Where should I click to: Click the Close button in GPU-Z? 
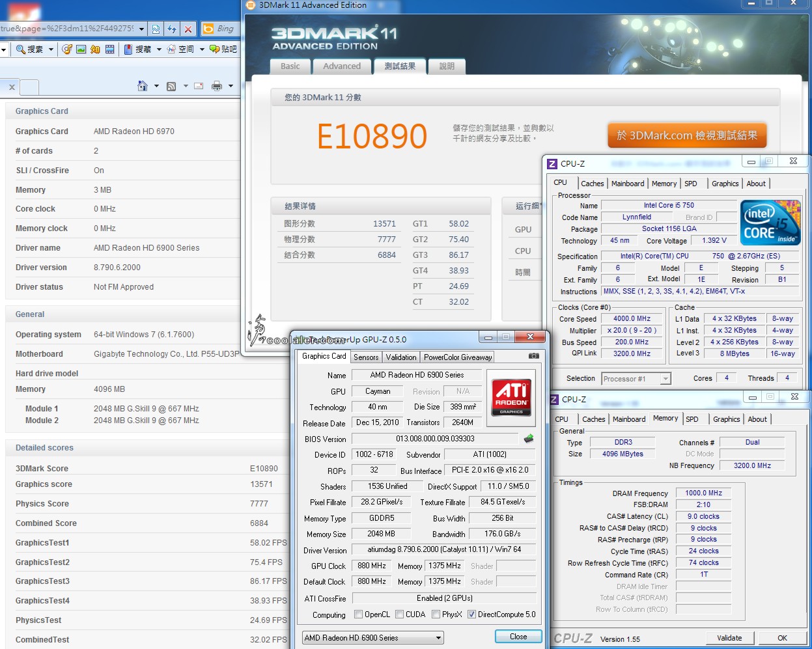tap(518, 637)
